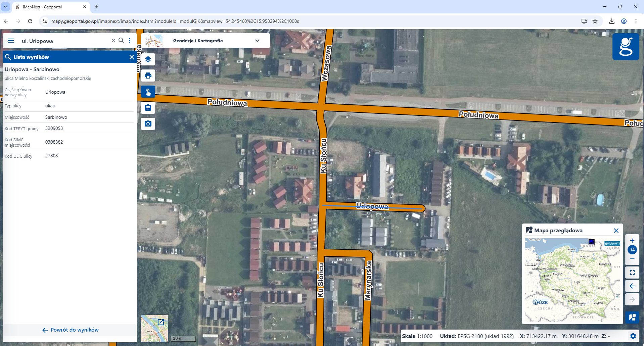Zoom in with the plus control
The height and width of the screenshot is (346, 644).
[633, 240]
